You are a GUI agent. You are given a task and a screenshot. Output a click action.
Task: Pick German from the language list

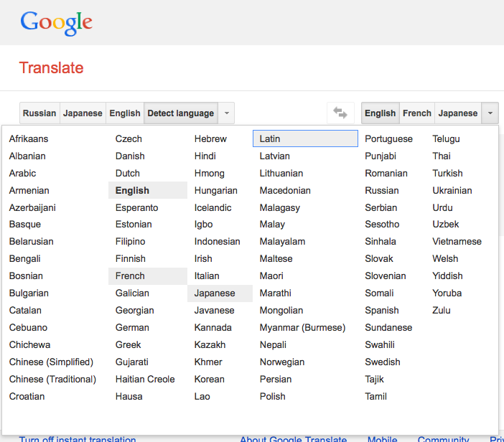coord(132,328)
